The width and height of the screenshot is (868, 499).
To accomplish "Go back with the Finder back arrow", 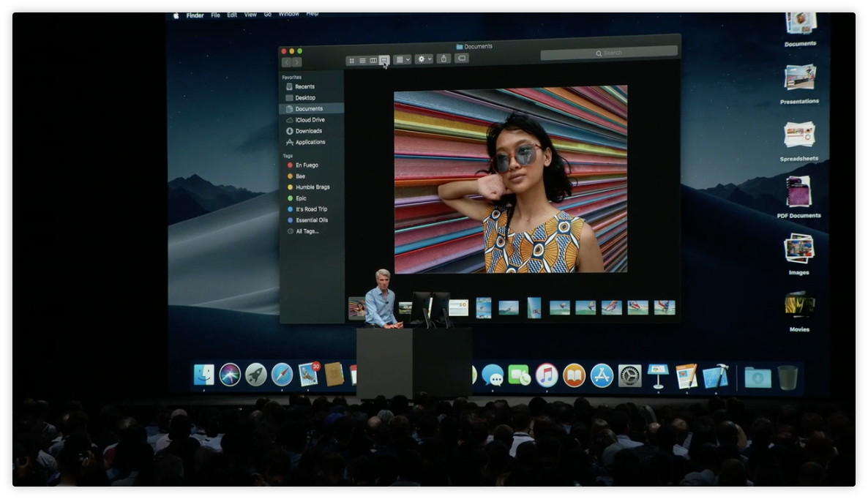I will click(286, 62).
